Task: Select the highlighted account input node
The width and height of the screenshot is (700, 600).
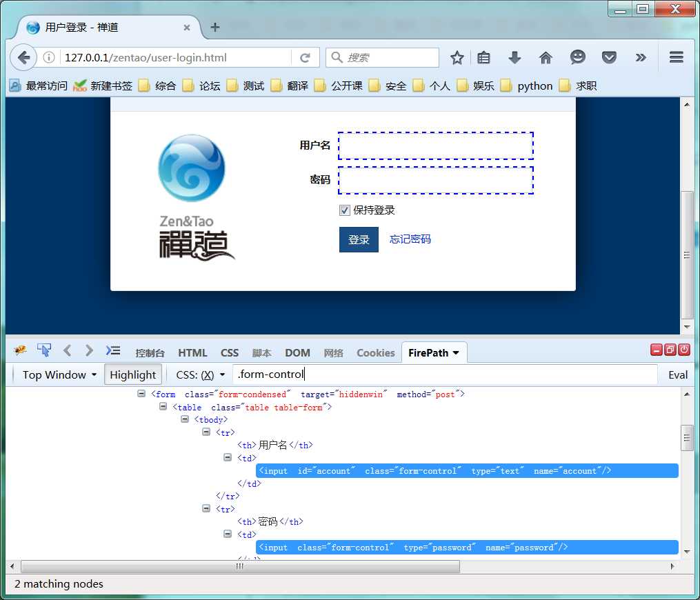Action: point(467,470)
